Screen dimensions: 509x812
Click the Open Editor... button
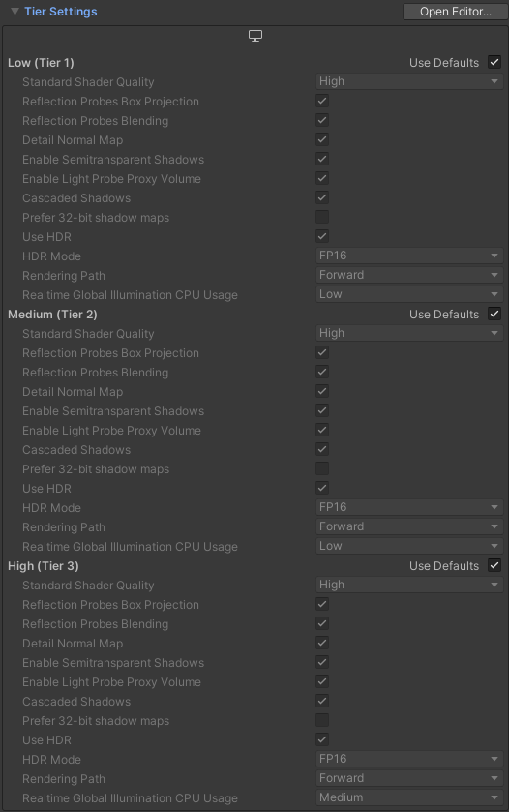point(455,12)
